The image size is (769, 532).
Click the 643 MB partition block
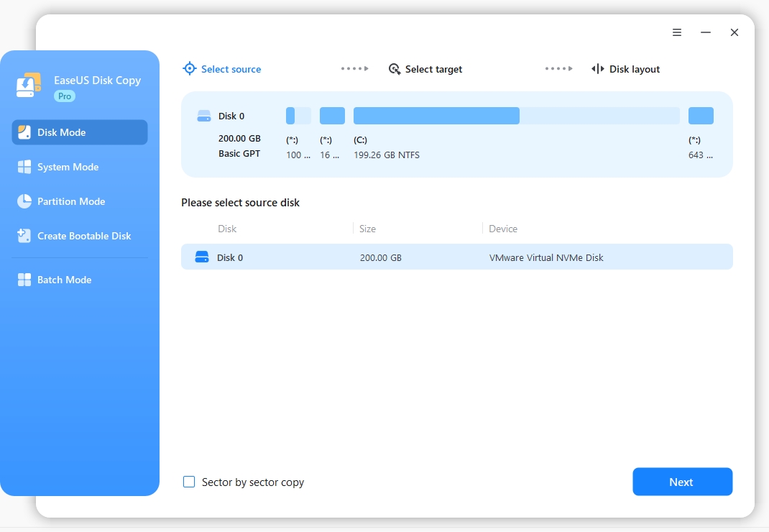[701, 116]
